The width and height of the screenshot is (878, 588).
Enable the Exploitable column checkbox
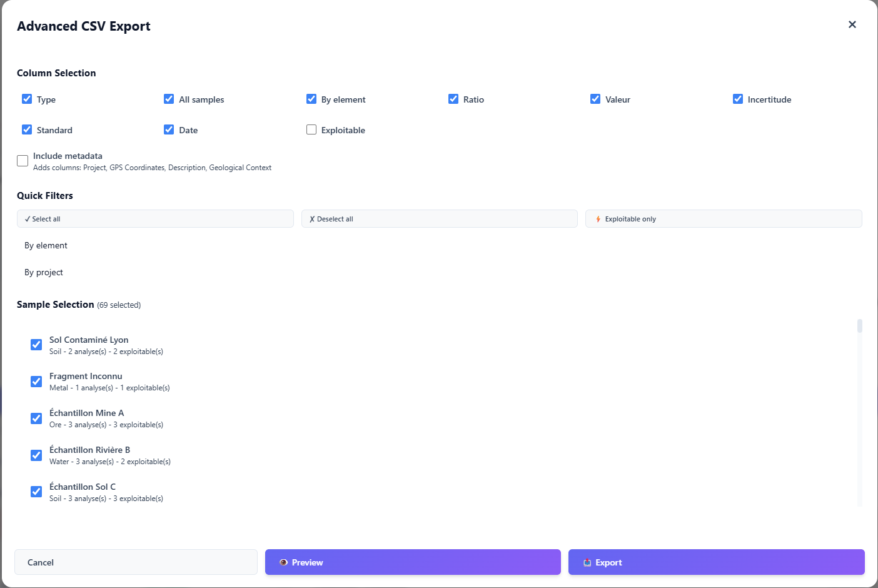click(x=311, y=129)
